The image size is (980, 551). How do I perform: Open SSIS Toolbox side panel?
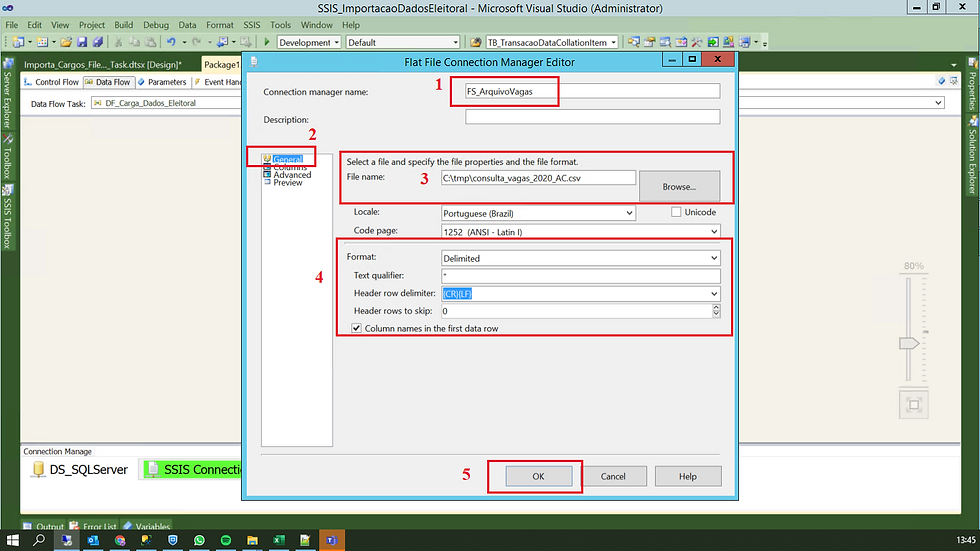coord(8,217)
